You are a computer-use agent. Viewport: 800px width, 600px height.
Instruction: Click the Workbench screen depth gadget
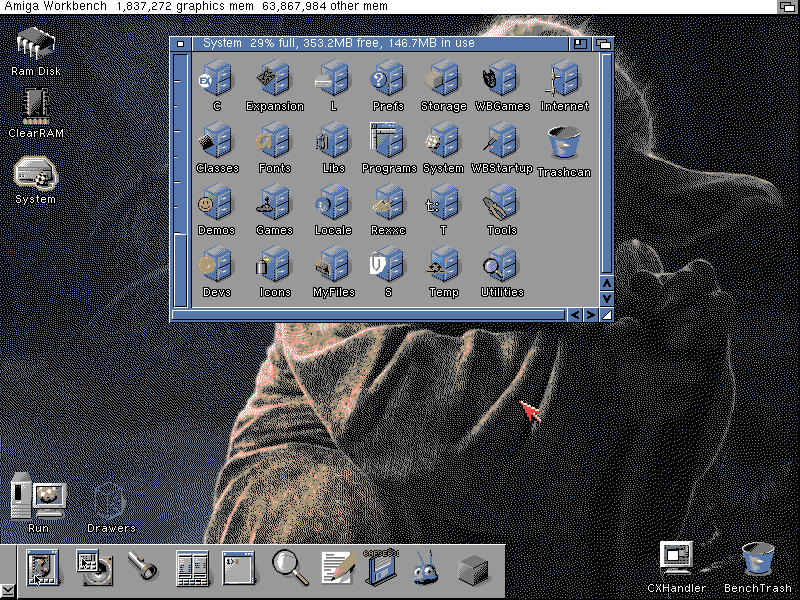(x=788, y=7)
